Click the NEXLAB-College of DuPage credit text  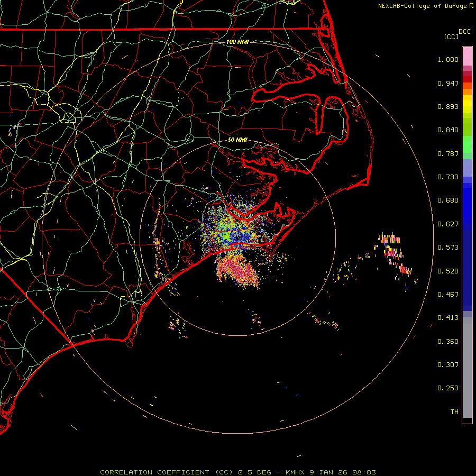coord(422,6)
